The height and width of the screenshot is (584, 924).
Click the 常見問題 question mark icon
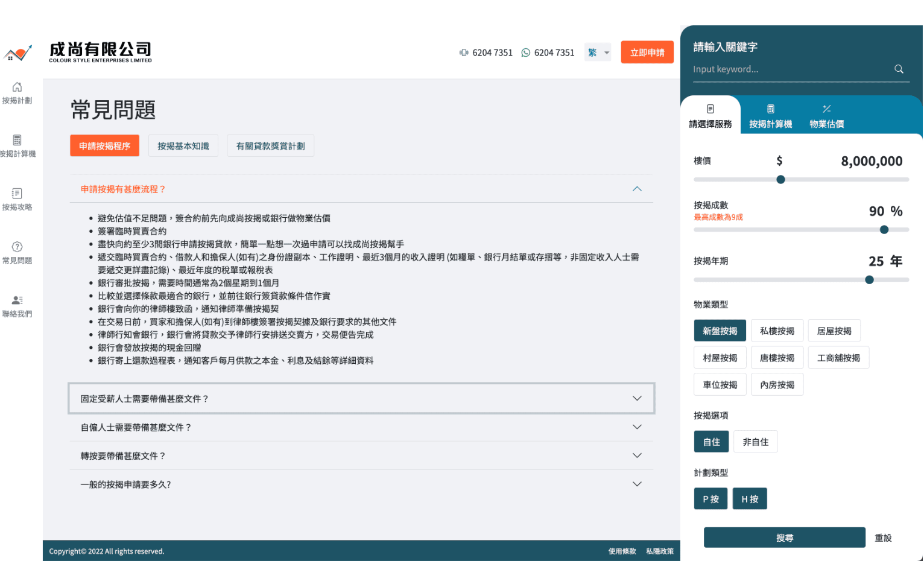(17, 247)
